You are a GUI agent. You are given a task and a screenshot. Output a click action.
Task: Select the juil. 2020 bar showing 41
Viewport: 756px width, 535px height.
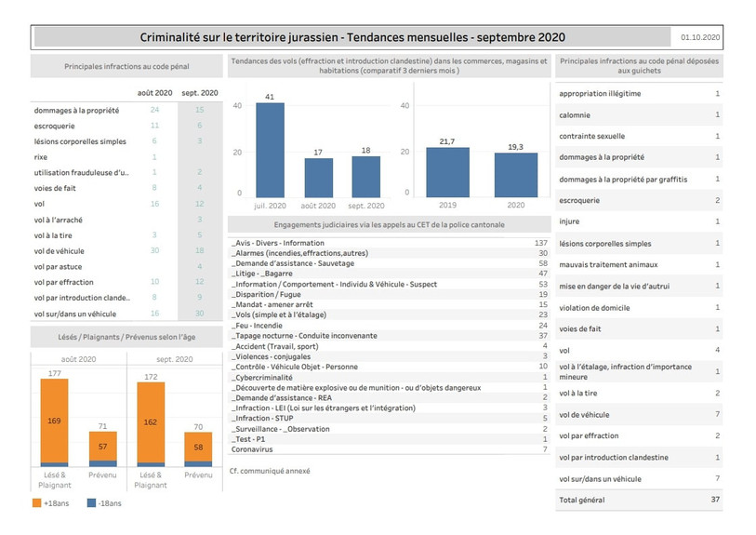pos(270,150)
